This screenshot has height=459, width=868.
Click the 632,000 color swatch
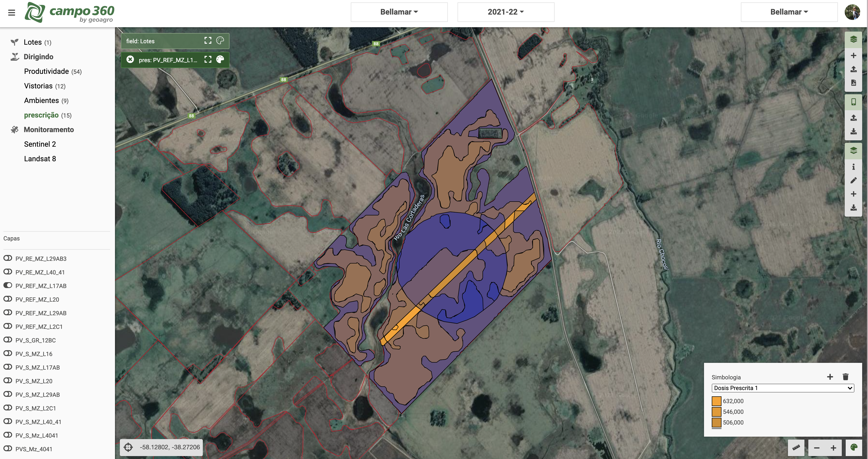[x=716, y=401]
